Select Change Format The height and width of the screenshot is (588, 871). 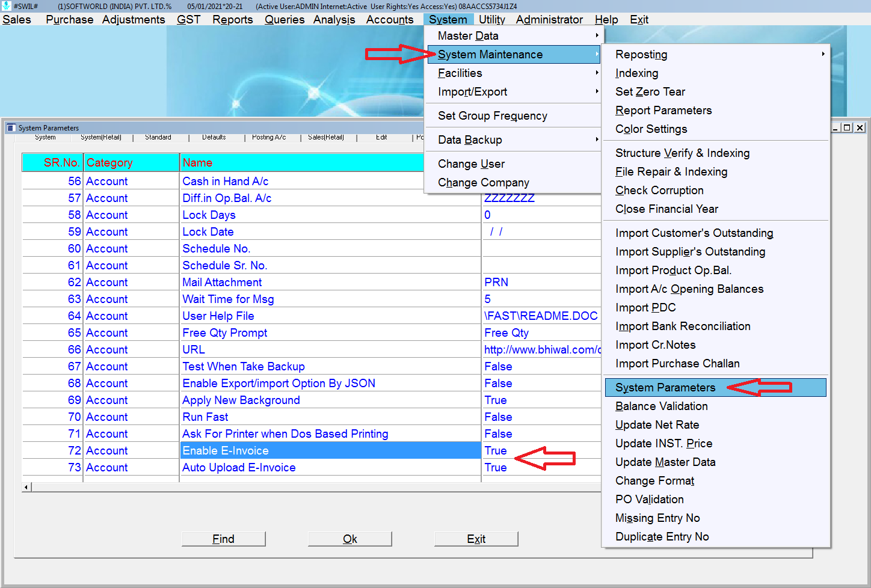click(716, 480)
